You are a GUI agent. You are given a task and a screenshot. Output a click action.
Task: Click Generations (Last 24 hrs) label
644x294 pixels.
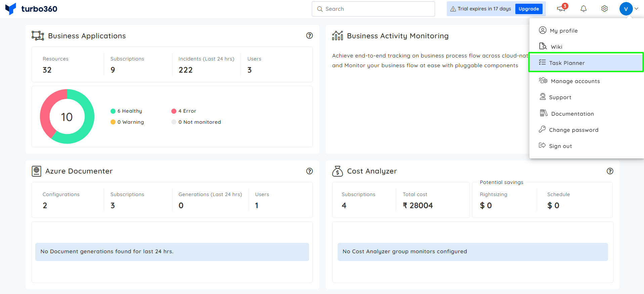pyautogui.click(x=210, y=194)
